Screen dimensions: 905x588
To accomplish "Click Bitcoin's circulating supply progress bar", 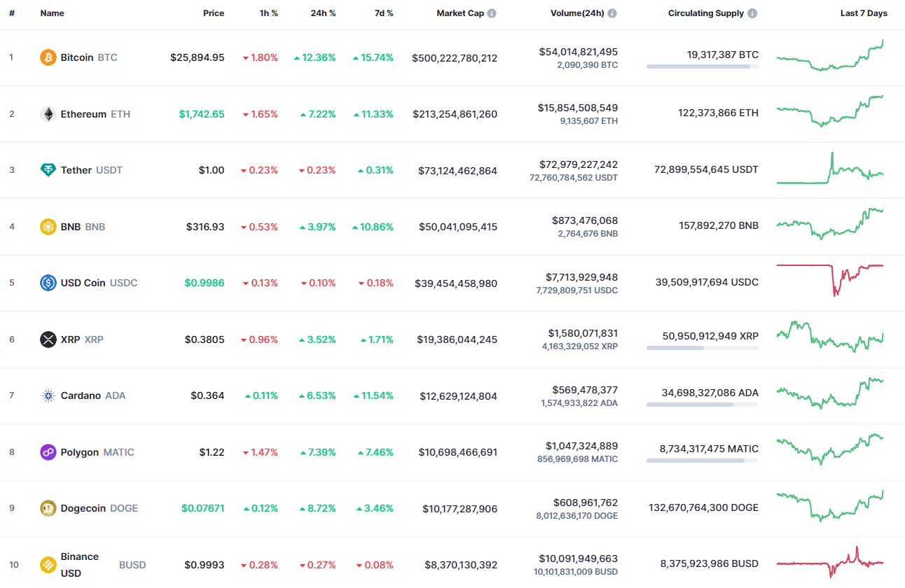I will coord(702,66).
